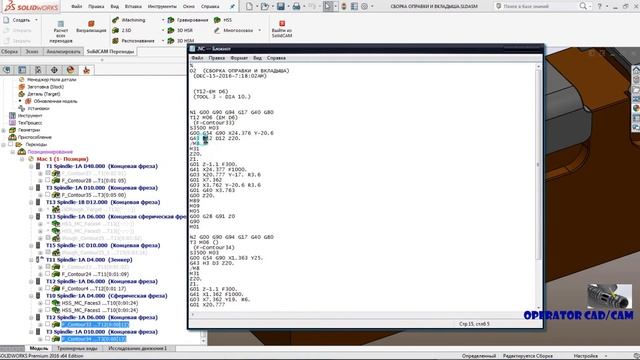The width and height of the screenshot is (640, 360).
Task: Toggle the Переходы operations checkbox
Action: click(x=11, y=144)
